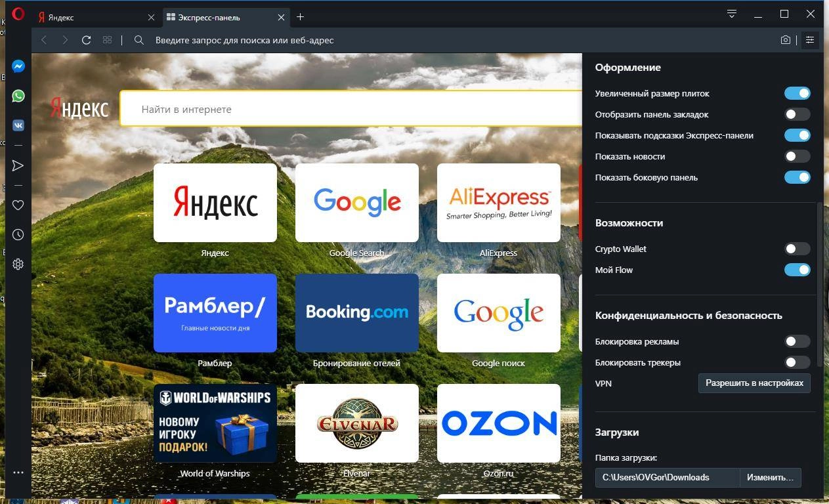Open the Рамблер speed dial tile
The height and width of the screenshot is (504, 829).
(x=215, y=313)
